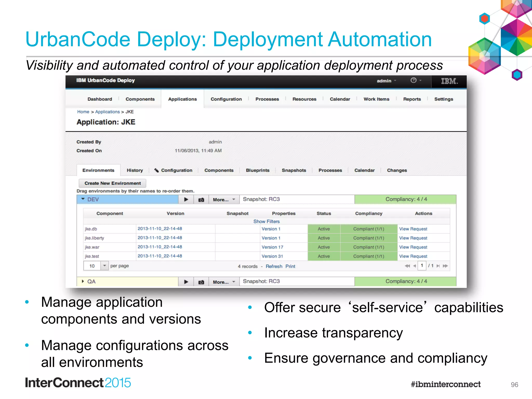This screenshot has height=399, width=532.
Task: Click the jke.test component name
Action: 92,256
